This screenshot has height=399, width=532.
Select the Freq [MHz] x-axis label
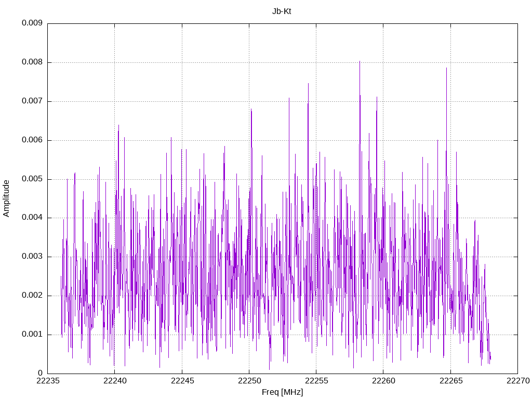click(282, 392)
